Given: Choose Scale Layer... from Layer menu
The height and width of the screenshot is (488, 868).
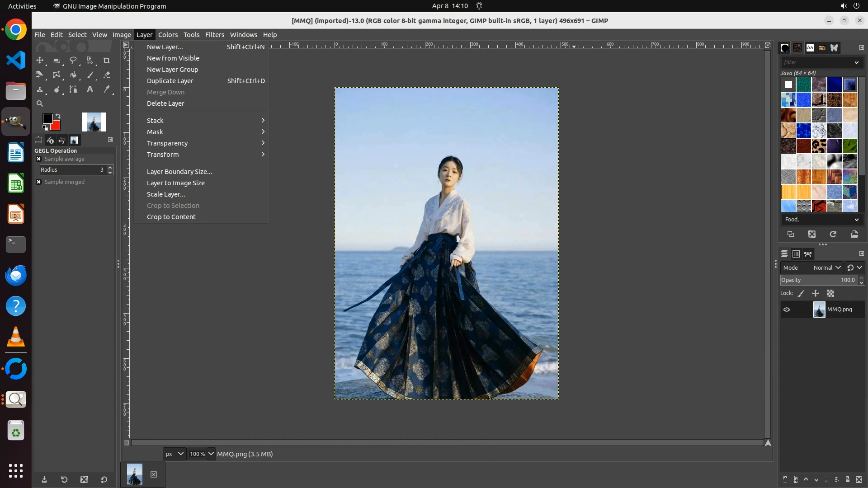Looking at the screenshot, I should pyautogui.click(x=166, y=194).
